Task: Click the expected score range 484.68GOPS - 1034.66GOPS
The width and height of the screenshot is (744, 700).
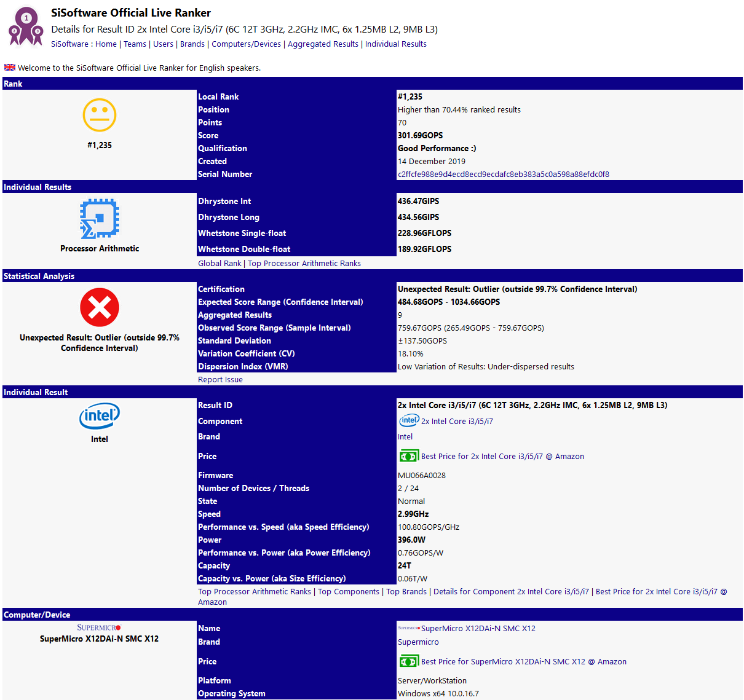Action: coord(449,302)
